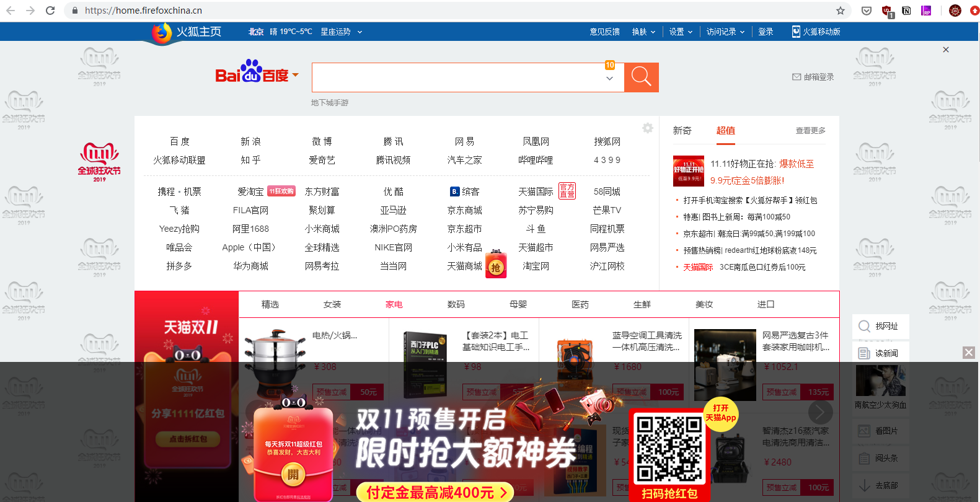Click the red update arrow icon
Screen dimensions: 980x502
click(975, 11)
